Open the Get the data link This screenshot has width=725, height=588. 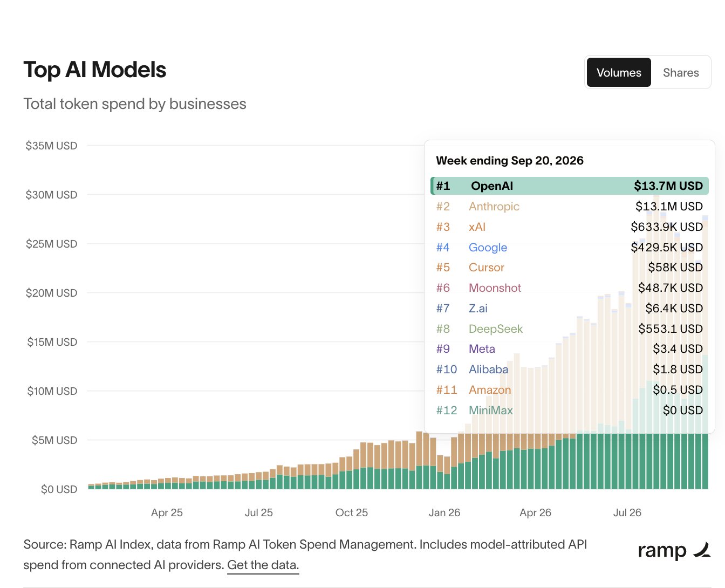coord(263,565)
